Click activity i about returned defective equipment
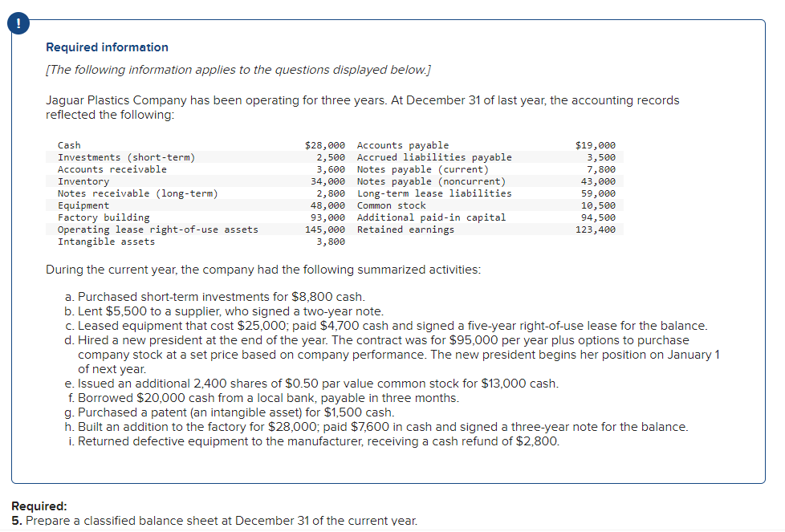The width and height of the screenshot is (785, 532). pyautogui.click(x=314, y=441)
